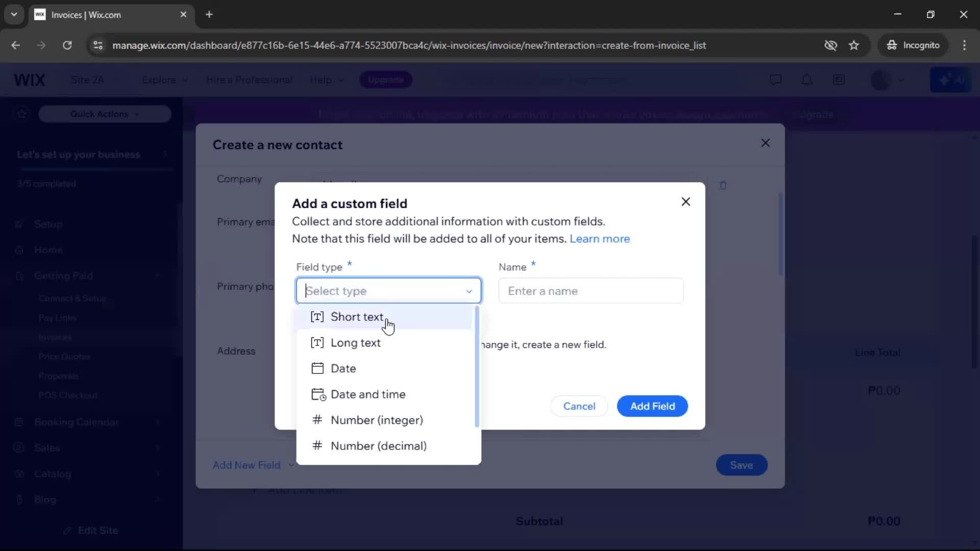
Task: Close the Invoices browser tab
Action: click(x=183, y=14)
